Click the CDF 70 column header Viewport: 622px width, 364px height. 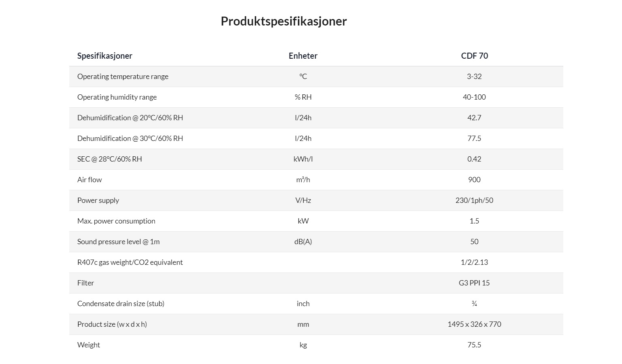tap(474, 56)
